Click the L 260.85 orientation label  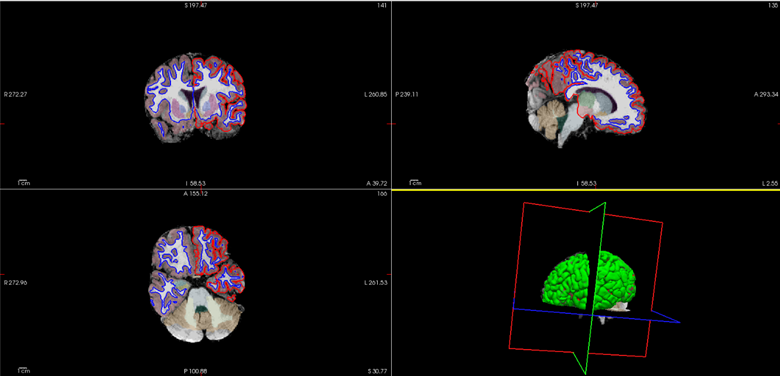click(376, 94)
